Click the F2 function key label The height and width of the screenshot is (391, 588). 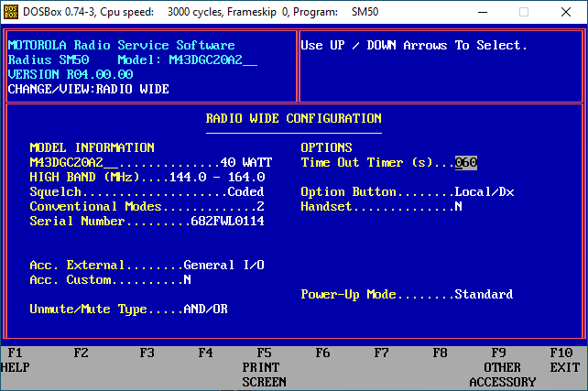[x=81, y=353]
